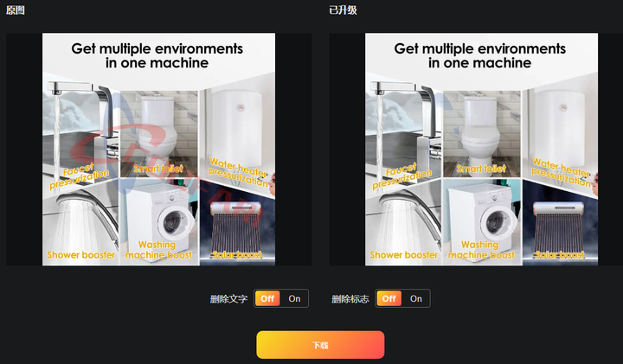Select the Shower booster tile in original image
Screen dimensions: 623x364
coord(80,223)
